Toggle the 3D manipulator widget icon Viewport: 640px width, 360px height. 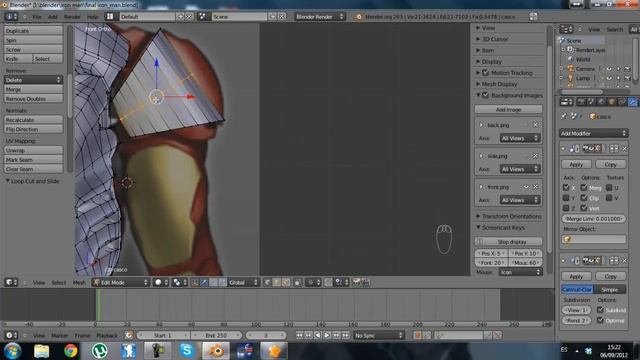coord(195,282)
